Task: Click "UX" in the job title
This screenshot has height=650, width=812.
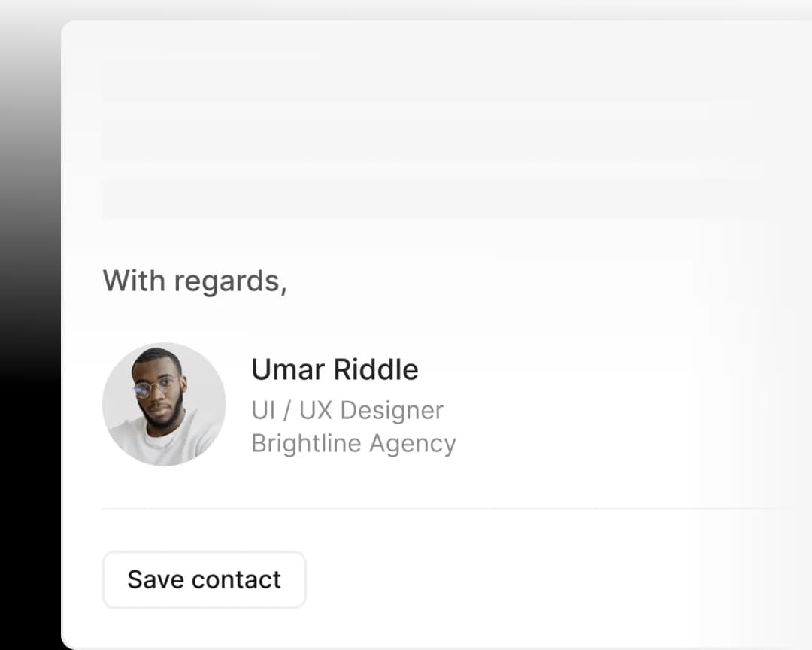Action: pos(316,411)
